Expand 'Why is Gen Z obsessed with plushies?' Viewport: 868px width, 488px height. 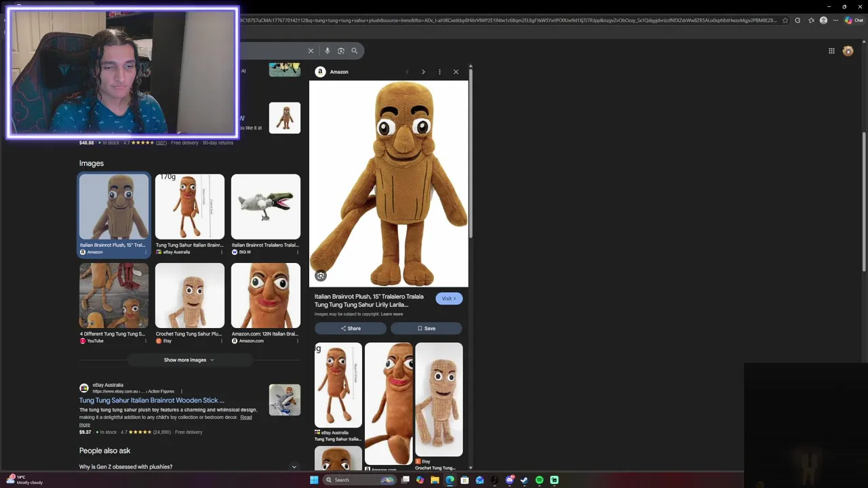(189, 466)
